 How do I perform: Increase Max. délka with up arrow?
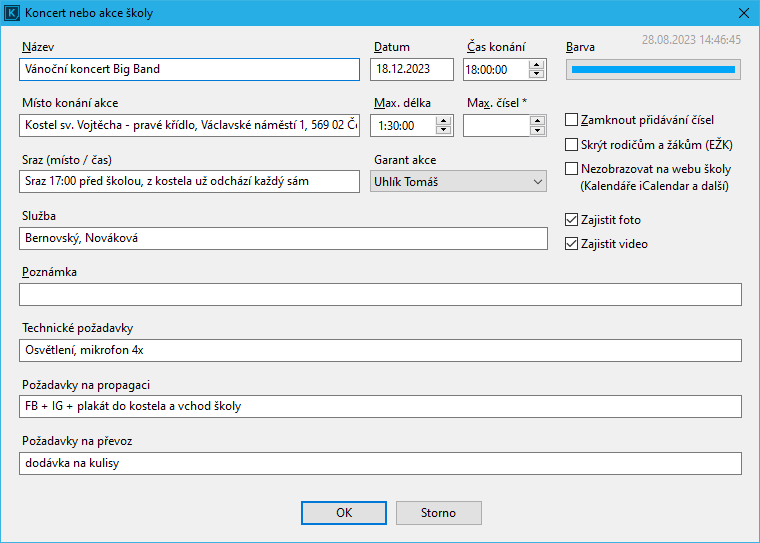(x=444, y=121)
